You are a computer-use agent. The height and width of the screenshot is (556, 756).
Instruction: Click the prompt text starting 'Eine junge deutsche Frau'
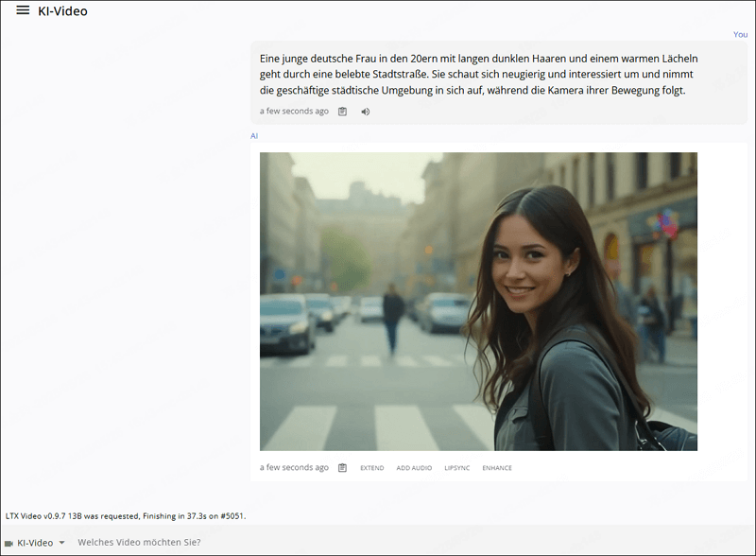pos(478,75)
